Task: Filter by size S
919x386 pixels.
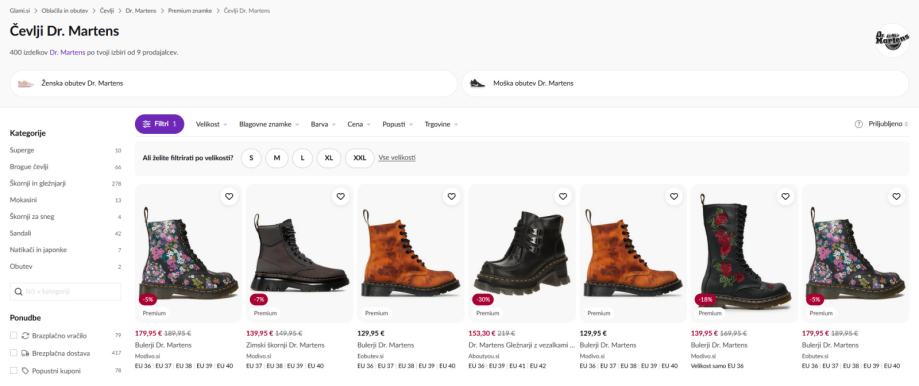Action: tap(251, 158)
